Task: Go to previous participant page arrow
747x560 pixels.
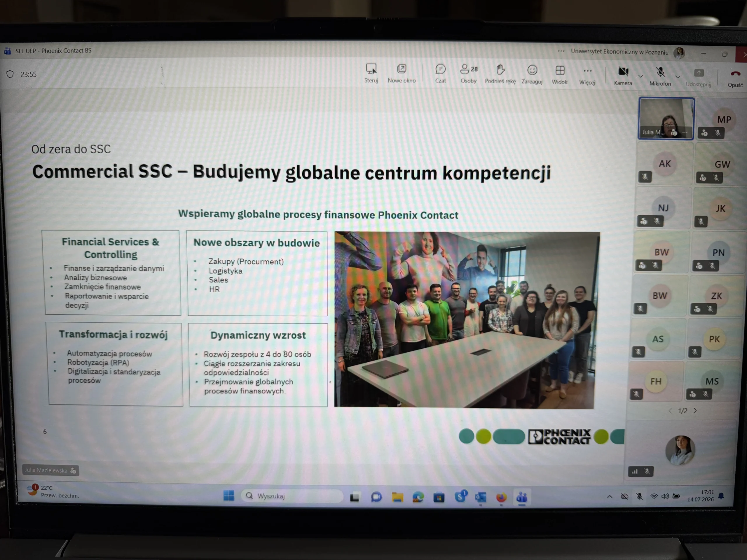Action: [670, 410]
